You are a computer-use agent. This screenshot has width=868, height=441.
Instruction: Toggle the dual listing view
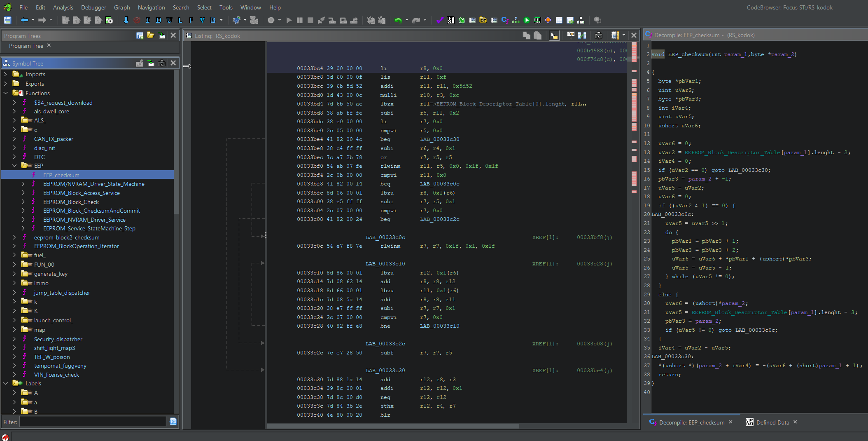582,35
